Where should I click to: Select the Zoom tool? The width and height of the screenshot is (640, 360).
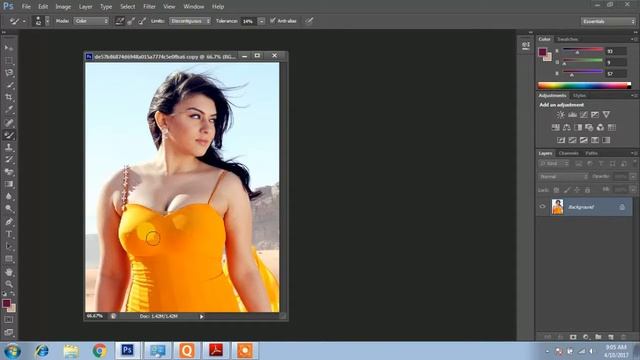point(9,284)
